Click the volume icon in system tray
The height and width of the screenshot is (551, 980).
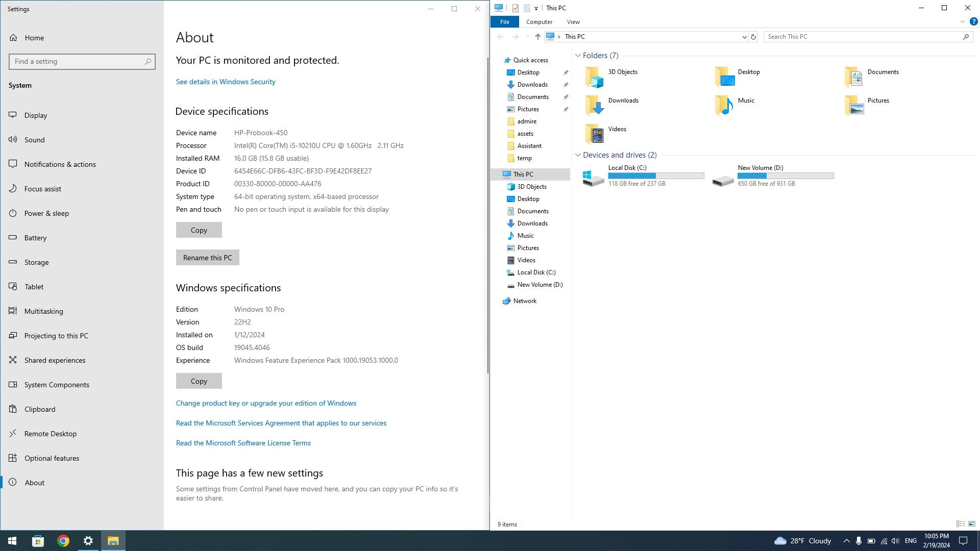(895, 541)
